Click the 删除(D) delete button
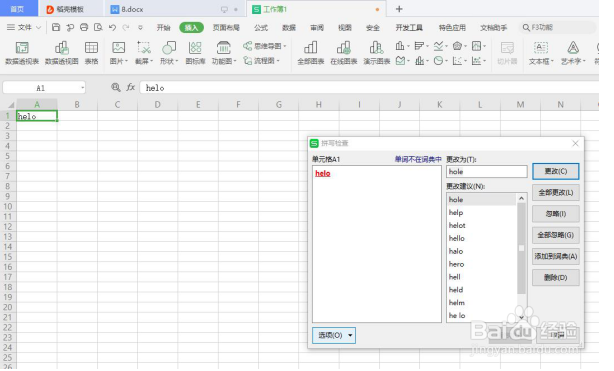This screenshot has height=371, width=614. [x=556, y=277]
